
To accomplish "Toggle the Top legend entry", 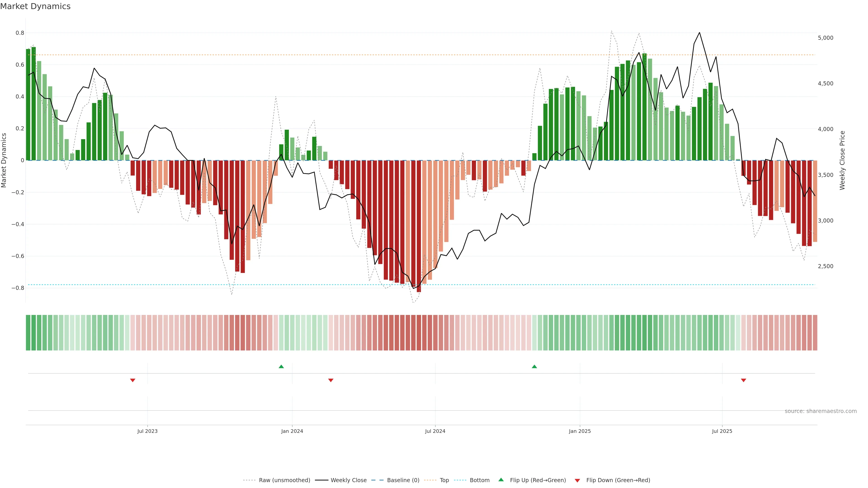I will (x=444, y=480).
